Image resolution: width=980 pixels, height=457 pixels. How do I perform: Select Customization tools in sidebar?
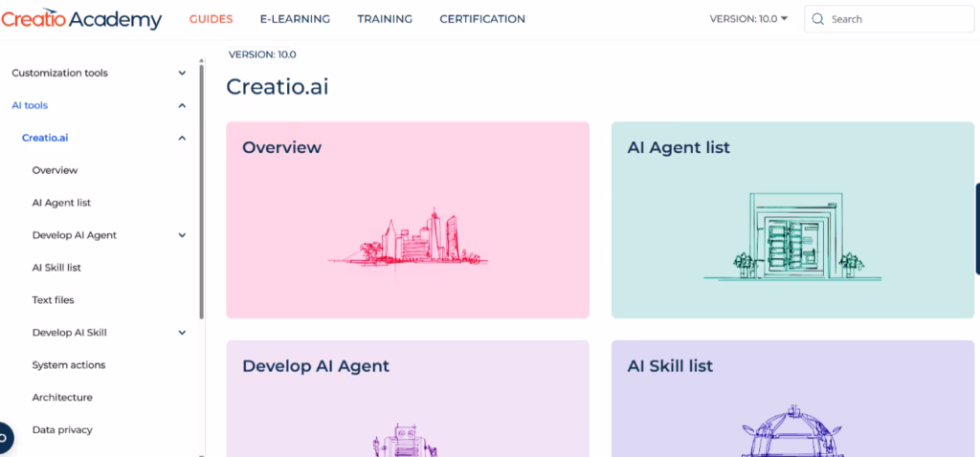tap(60, 73)
